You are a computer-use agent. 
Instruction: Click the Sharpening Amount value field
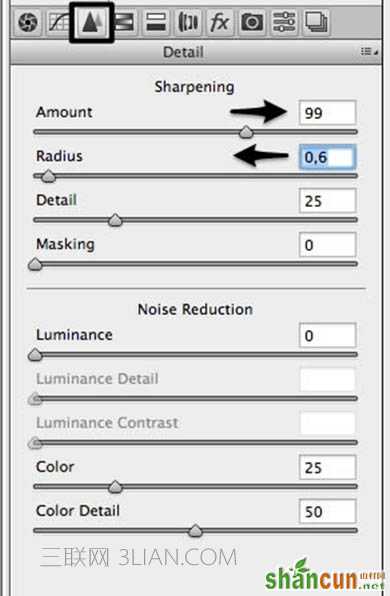pyautogui.click(x=327, y=113)
